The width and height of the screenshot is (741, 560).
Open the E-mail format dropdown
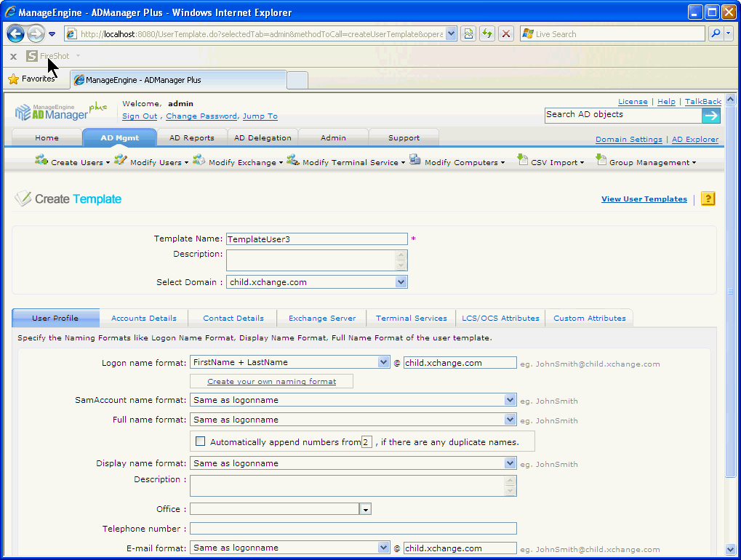[x=383, y=548]
